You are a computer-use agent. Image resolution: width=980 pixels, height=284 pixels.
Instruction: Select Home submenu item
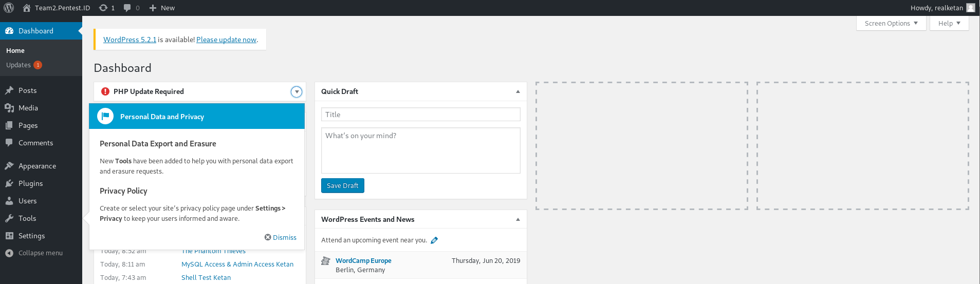15,50
